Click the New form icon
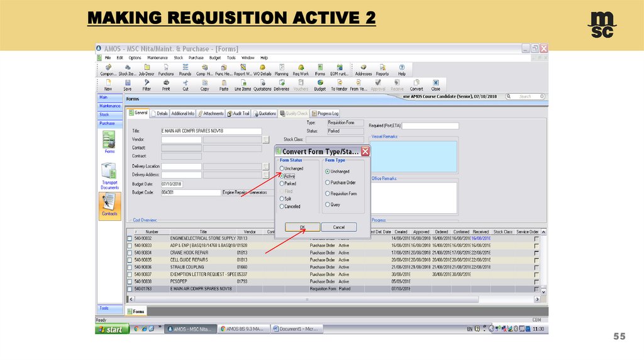The image size is (644, 361). coord(108,85)
